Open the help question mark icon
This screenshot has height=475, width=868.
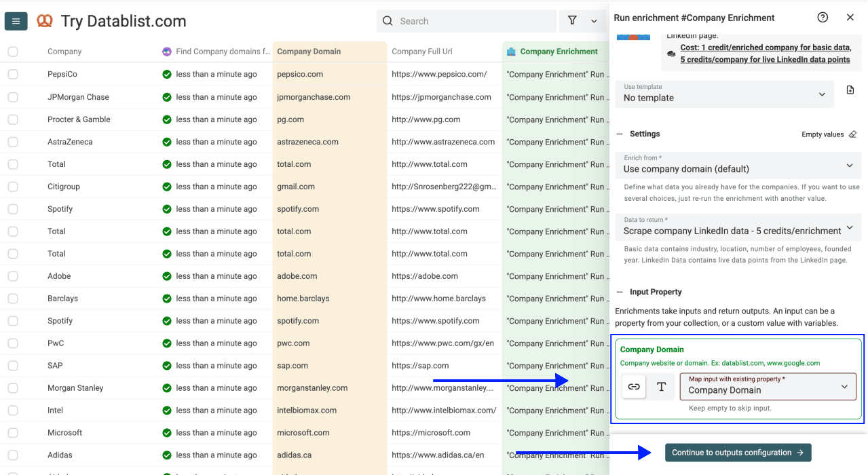click(823, 17)
